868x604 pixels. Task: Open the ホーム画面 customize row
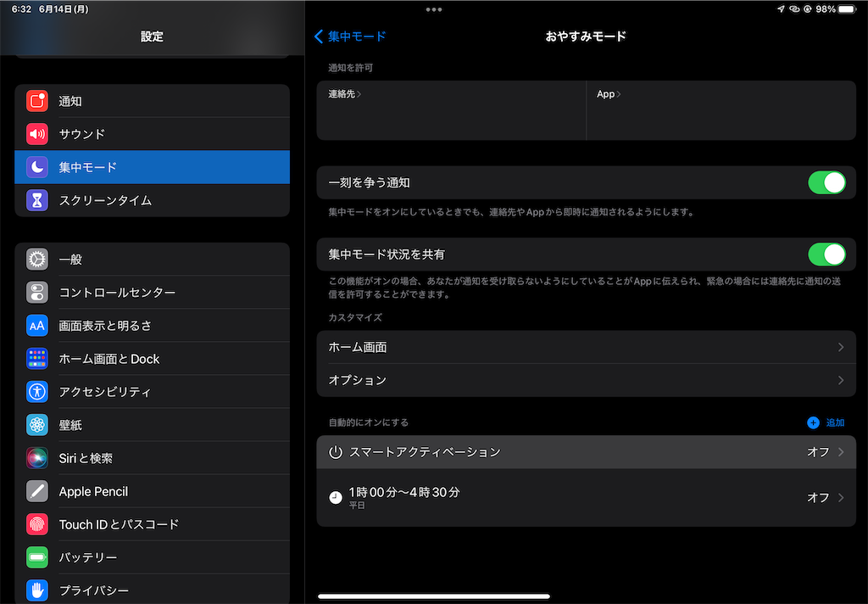[587, 347]
